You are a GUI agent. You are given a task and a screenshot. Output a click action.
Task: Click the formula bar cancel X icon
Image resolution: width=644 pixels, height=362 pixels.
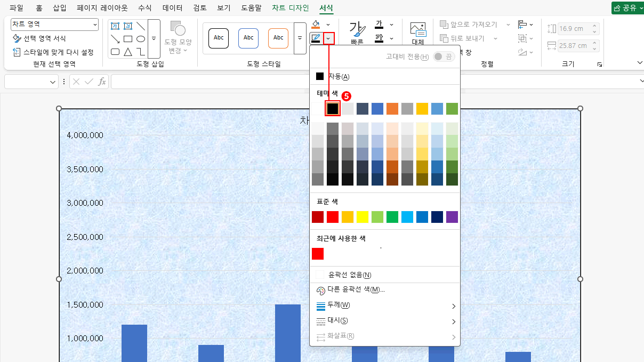tap(76, 82)
